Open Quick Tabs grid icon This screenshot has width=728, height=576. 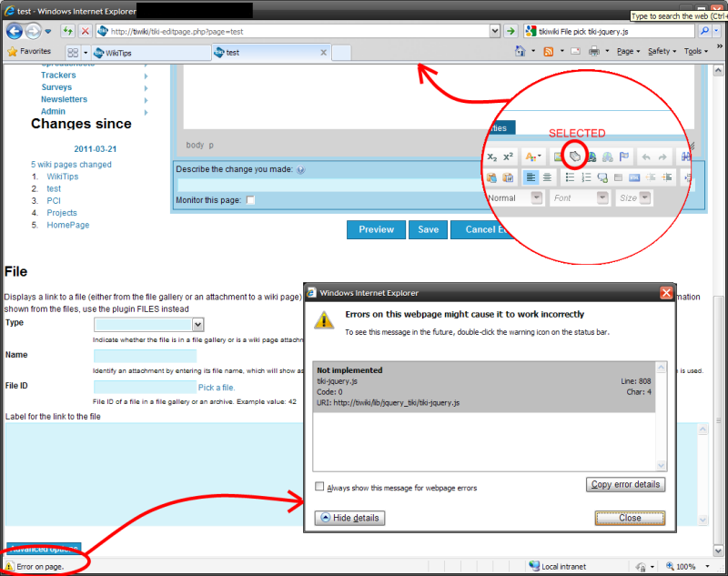pyautogui.click(x=73, y=53)
